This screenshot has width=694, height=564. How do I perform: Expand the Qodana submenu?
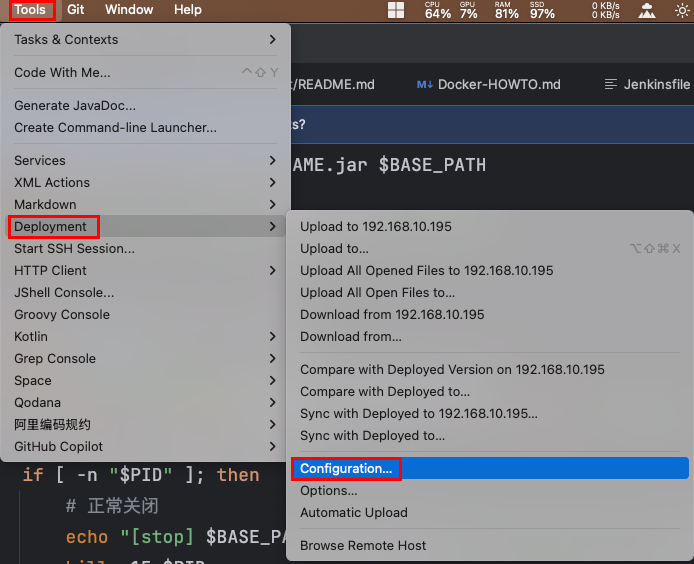click(x=145, y=402)
